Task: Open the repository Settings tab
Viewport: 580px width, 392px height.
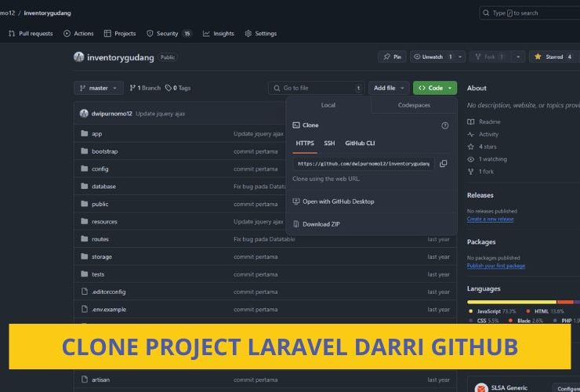Action: [x=261, y=33]
